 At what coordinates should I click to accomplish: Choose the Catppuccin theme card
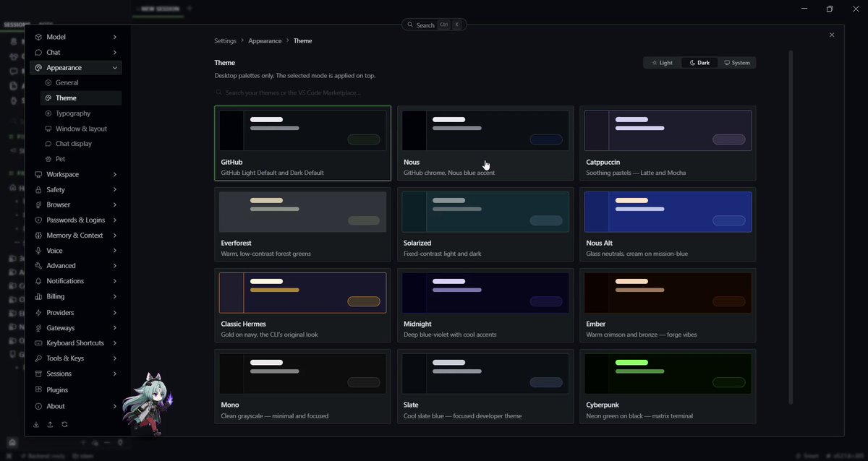pos(668,143)
